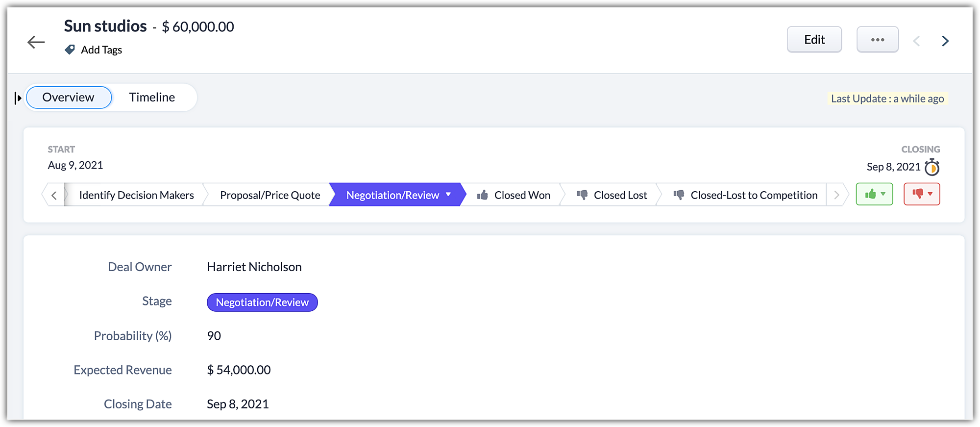Switch to the Timeline tab
This screenshot has height=427, width=980.
click(152, 98)
